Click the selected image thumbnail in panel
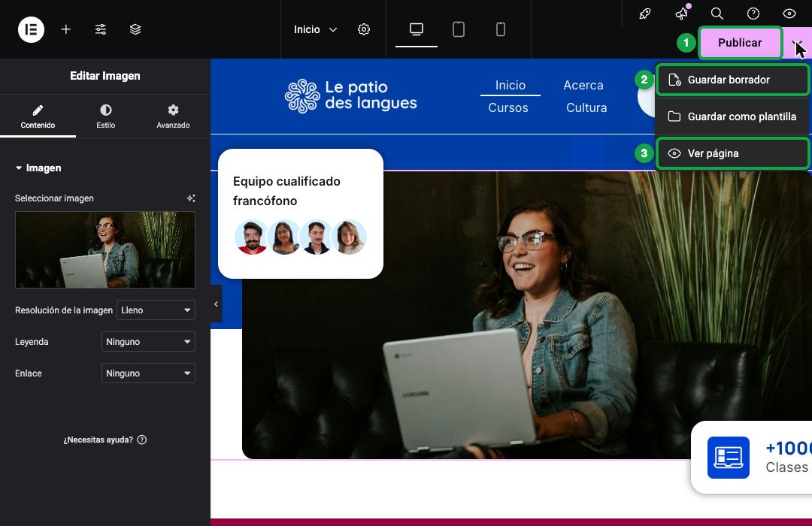 click(105, 249)
